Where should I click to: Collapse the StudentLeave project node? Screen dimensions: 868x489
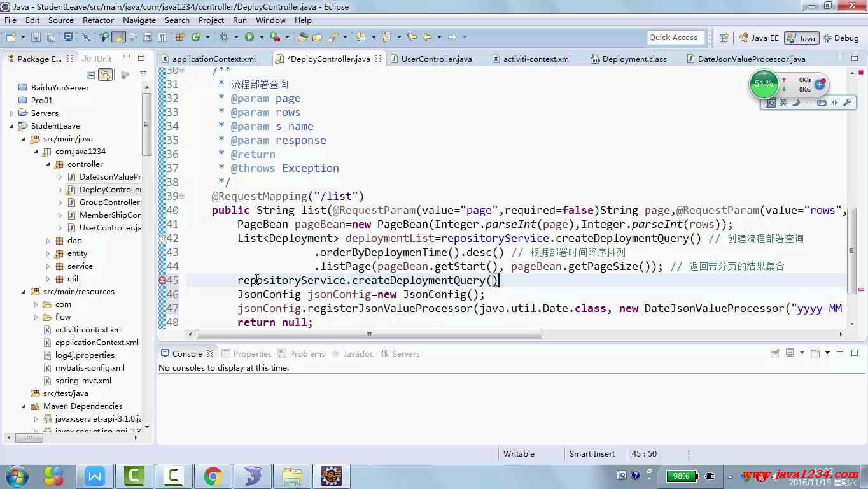[11, 126]
